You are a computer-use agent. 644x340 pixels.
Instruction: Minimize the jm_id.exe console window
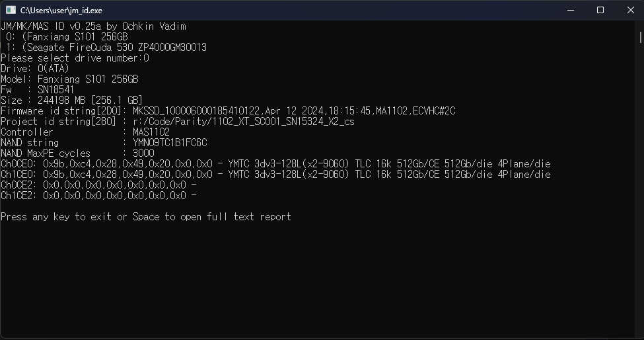571,11
